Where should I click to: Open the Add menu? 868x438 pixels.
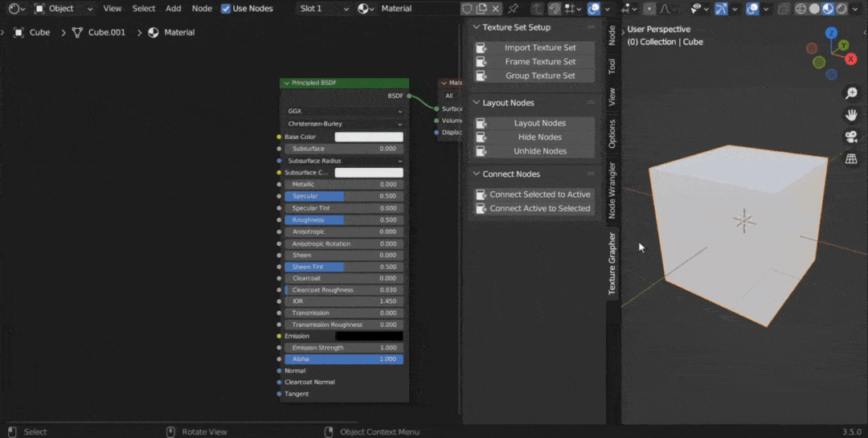[x=174, y=9]
